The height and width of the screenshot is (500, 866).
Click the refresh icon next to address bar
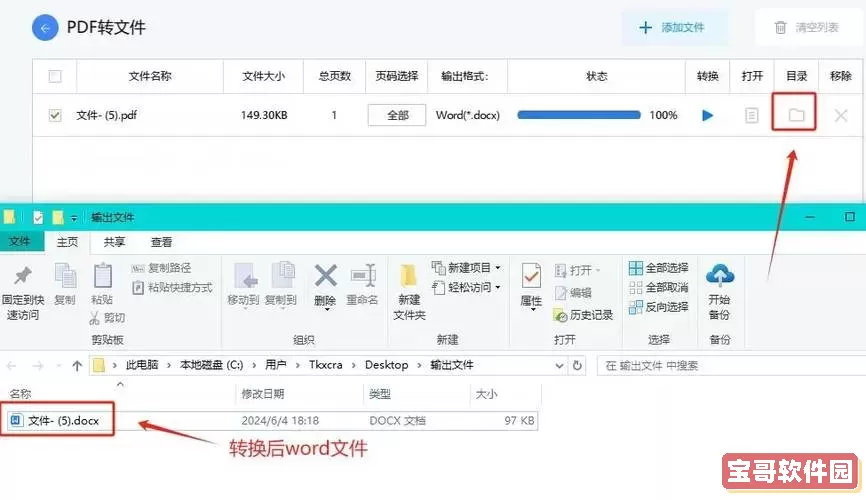click(x=577, y=366)
